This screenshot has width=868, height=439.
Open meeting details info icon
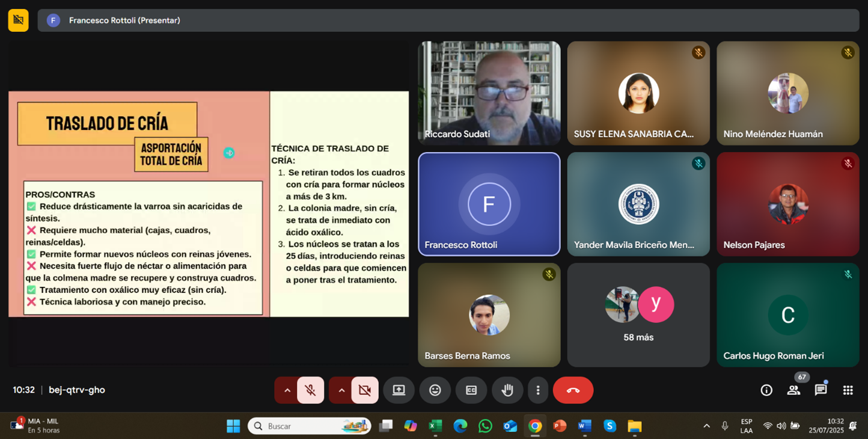point(766,390)
